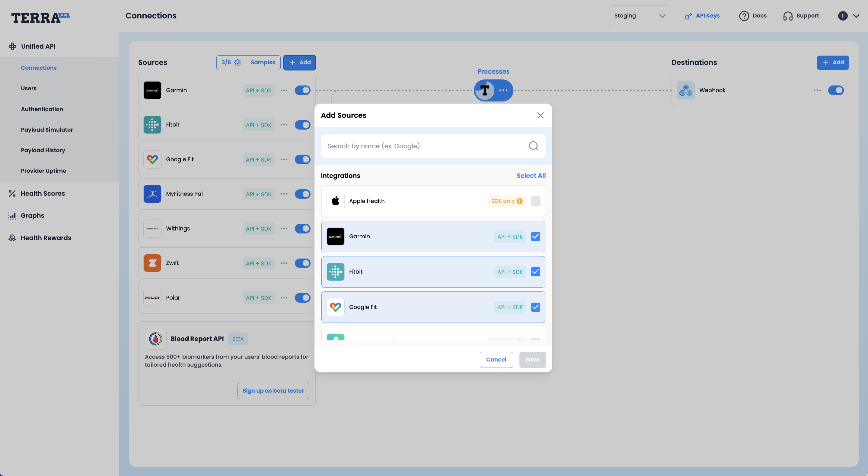Check the Apple Health checkbox

pyautogui.click(x=535, y=201)
